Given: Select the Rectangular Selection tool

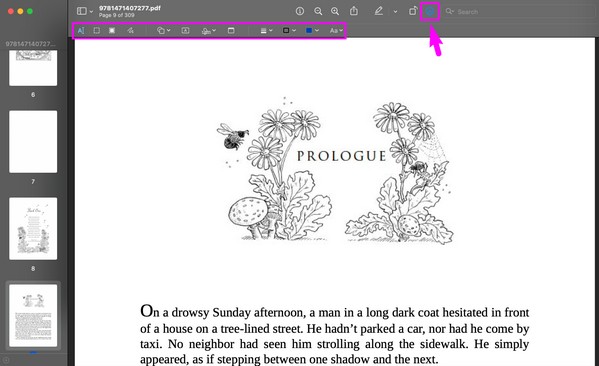Looking at the screenshot, I should [x=97, y=30].
